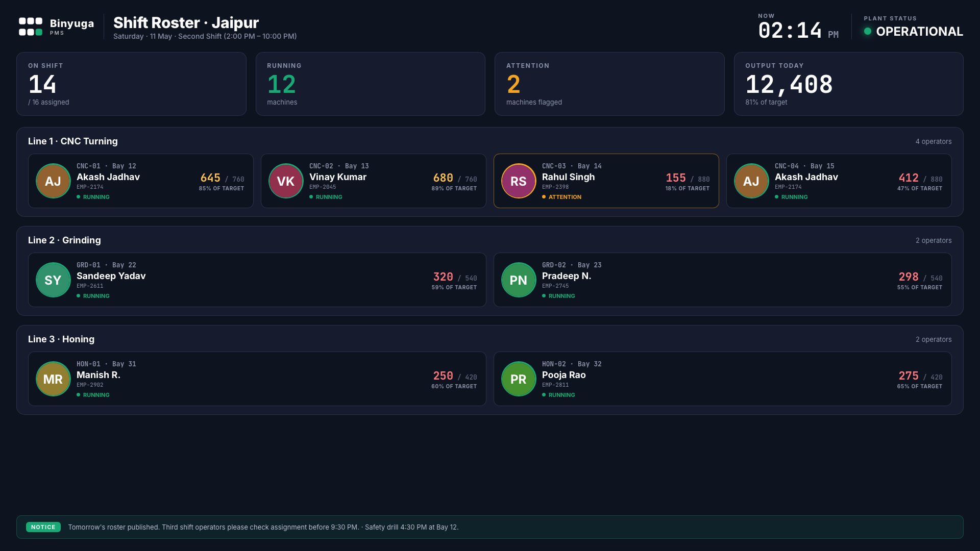Click the 4 operators count label
Image resolution: width=980 pixels, height=551 pixels.
934,141
